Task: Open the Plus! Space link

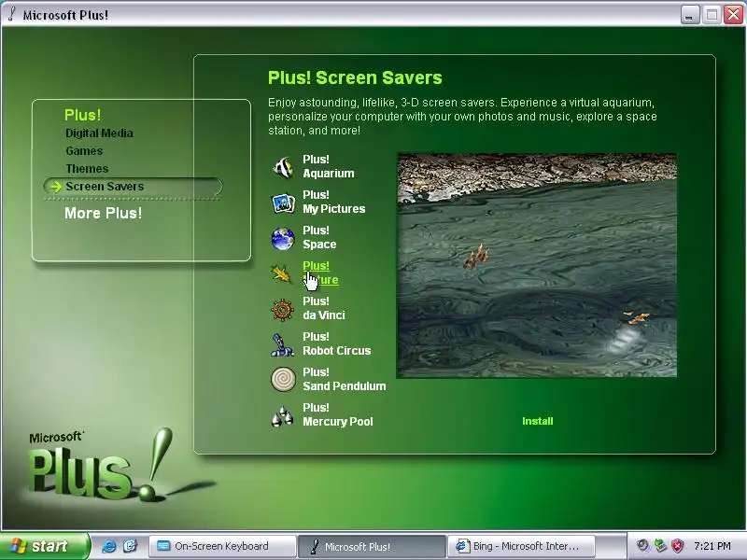Action: tap(319, 237)
